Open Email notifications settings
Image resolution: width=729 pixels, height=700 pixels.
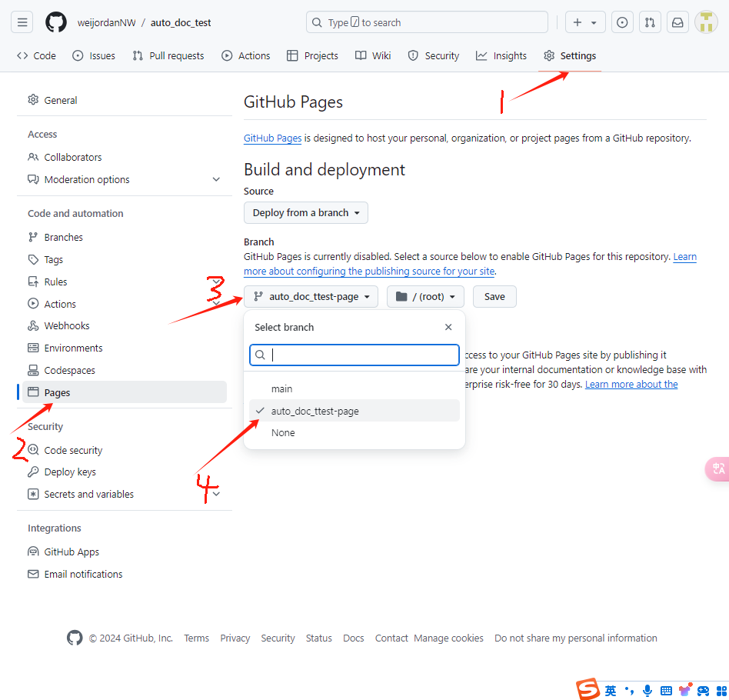[124, 574]
